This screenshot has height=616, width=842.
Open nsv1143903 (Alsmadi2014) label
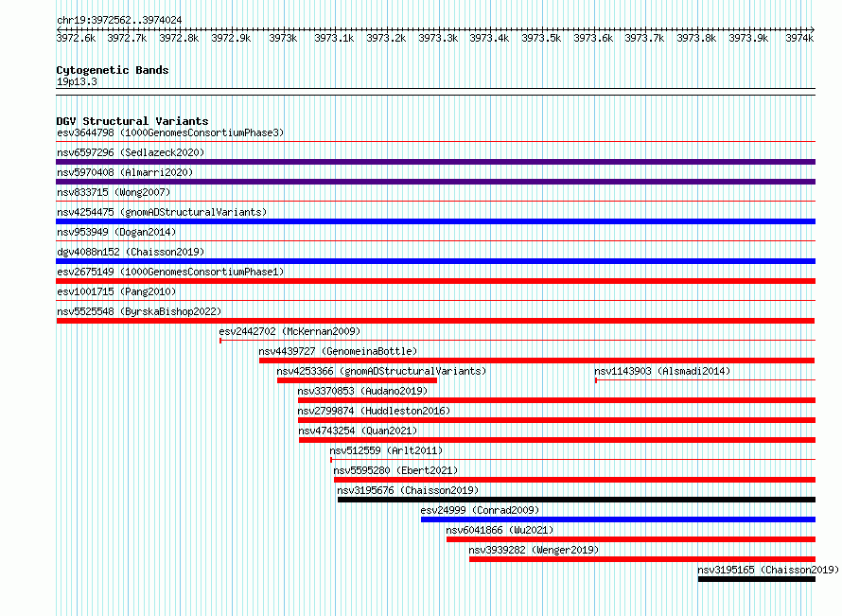click(662, 371)
